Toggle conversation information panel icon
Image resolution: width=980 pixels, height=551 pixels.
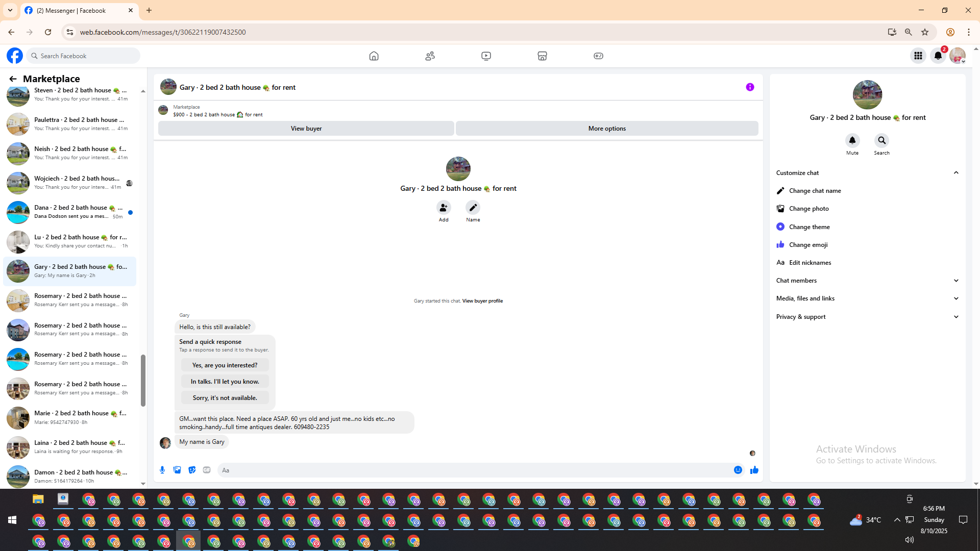(x=750, y=87)
